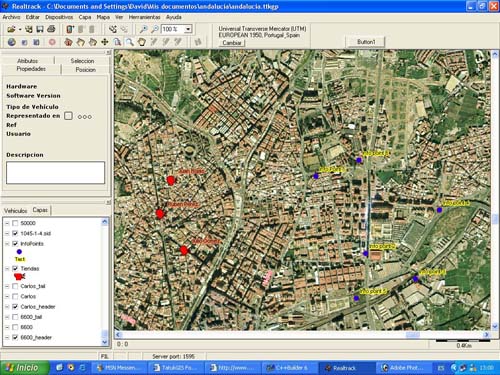Uncheck the 6600_header layer

pos(15,337)
